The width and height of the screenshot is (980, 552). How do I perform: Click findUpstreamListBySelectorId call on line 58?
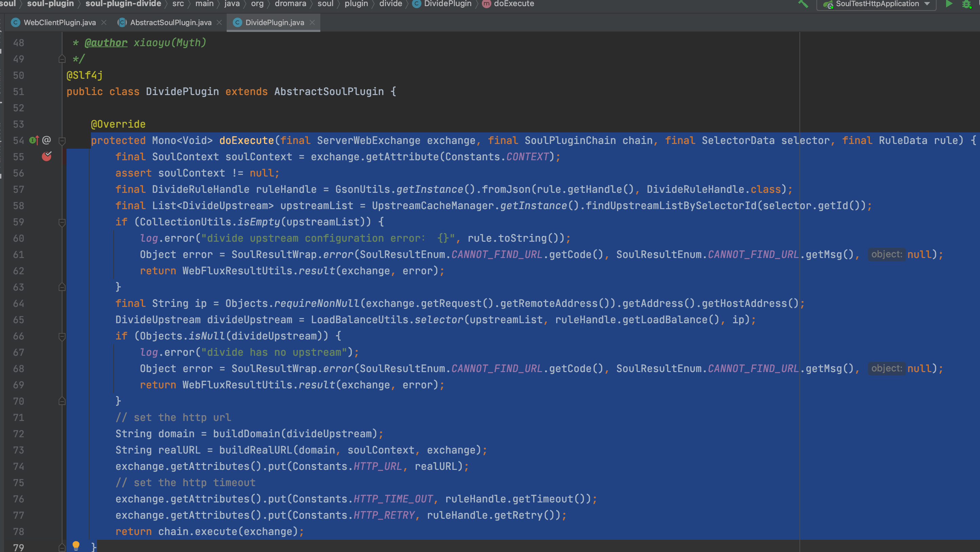(671, 206)
